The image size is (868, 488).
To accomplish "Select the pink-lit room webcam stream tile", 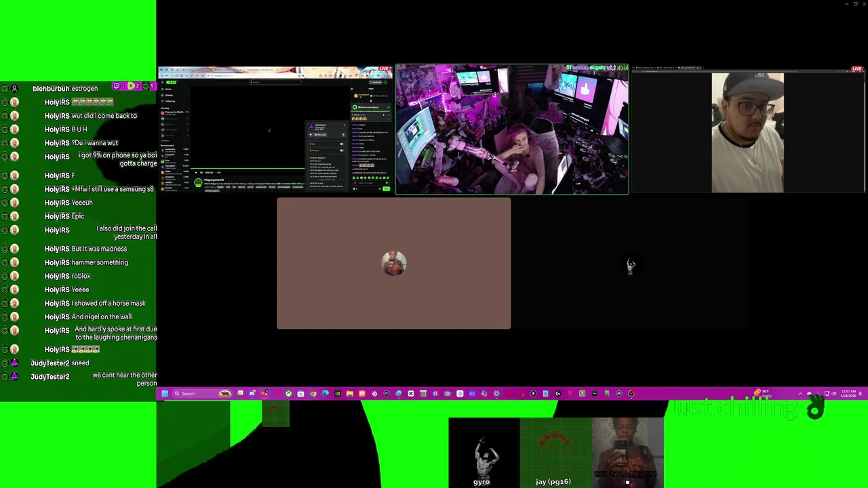I will point(512,129).
